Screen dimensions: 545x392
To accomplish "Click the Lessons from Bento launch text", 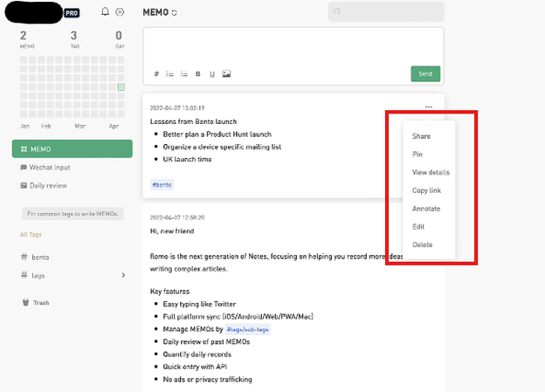I will coord(193,121).
